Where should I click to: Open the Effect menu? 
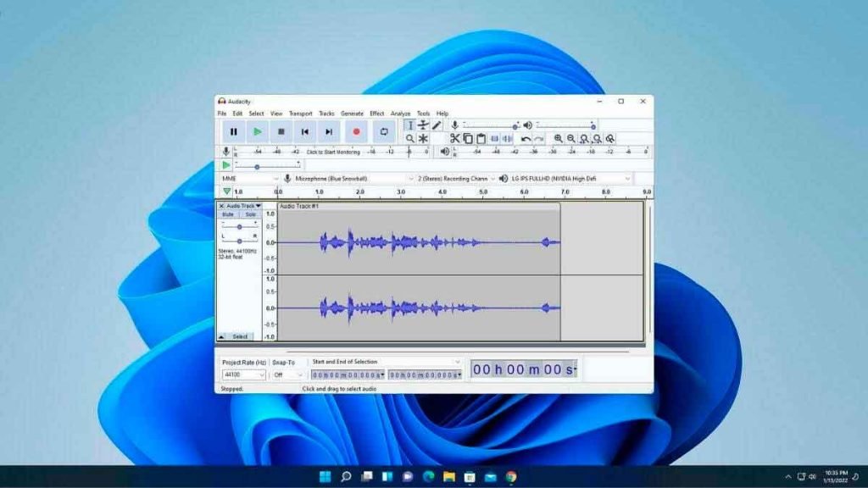point(376,114)
